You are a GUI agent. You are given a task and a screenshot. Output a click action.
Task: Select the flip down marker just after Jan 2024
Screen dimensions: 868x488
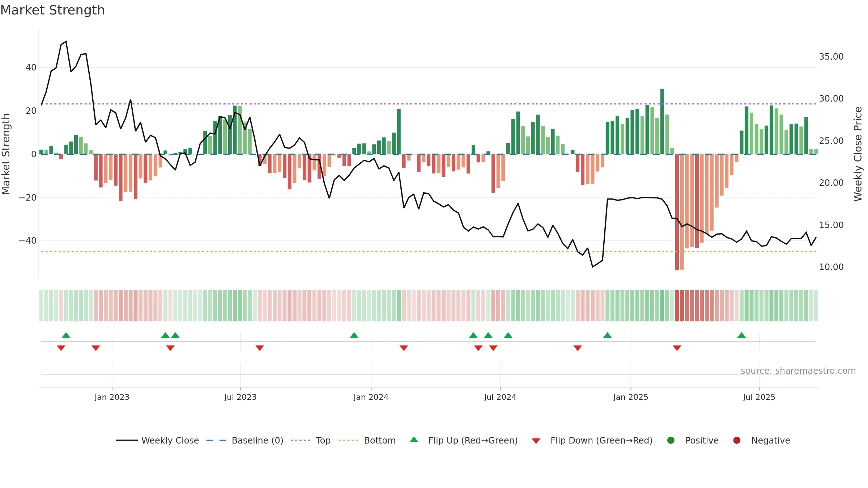coord(404,348)
